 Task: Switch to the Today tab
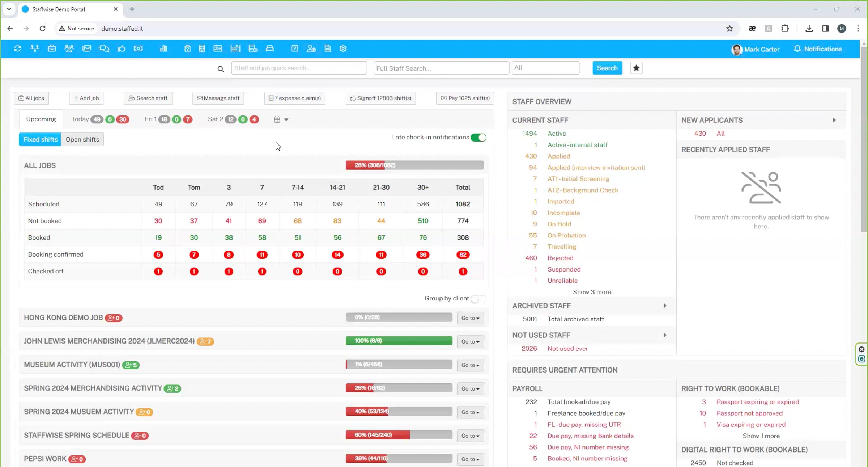tap(100, 119)
